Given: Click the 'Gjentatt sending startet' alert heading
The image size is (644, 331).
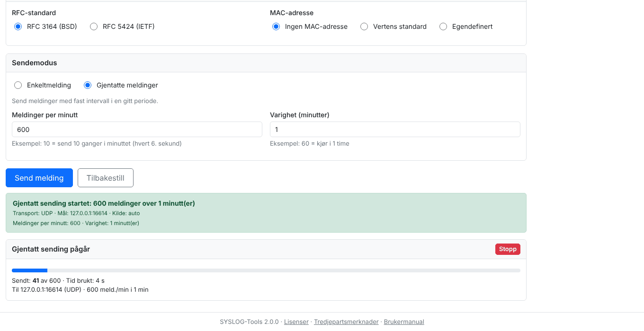Looking at the screenshot, I should click(104, 203).
